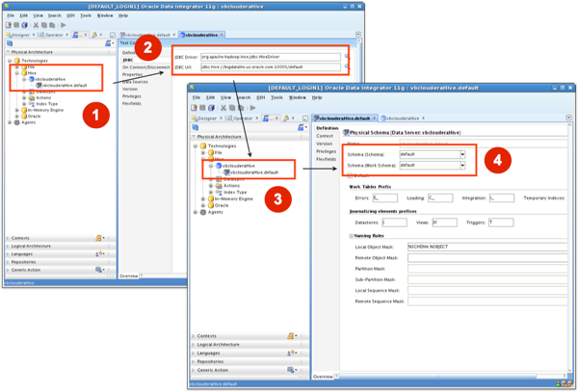The width and height of the screenshot is (578, 392).
Task: Switch to the vbclouderaHive editor tab in the front window
Action: (x=402, y=118)
